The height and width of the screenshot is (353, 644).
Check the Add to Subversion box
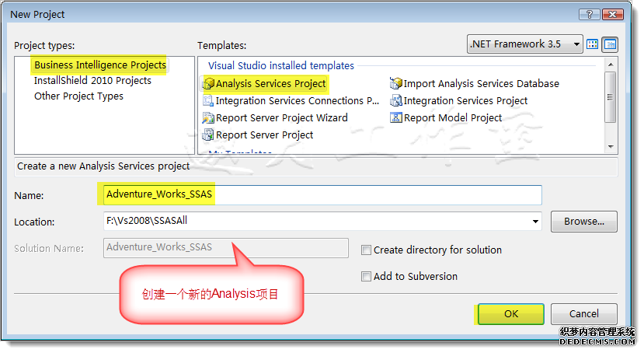pos(367,277)
